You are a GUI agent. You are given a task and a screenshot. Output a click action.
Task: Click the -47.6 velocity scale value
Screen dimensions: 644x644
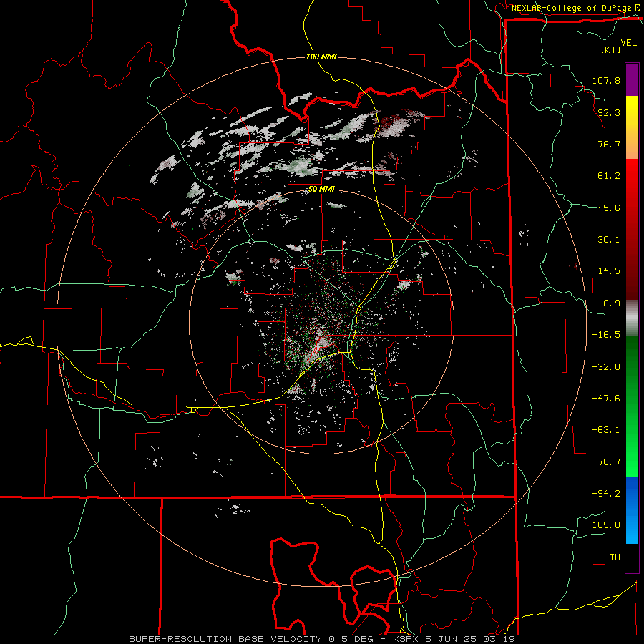tap(606, 399)
